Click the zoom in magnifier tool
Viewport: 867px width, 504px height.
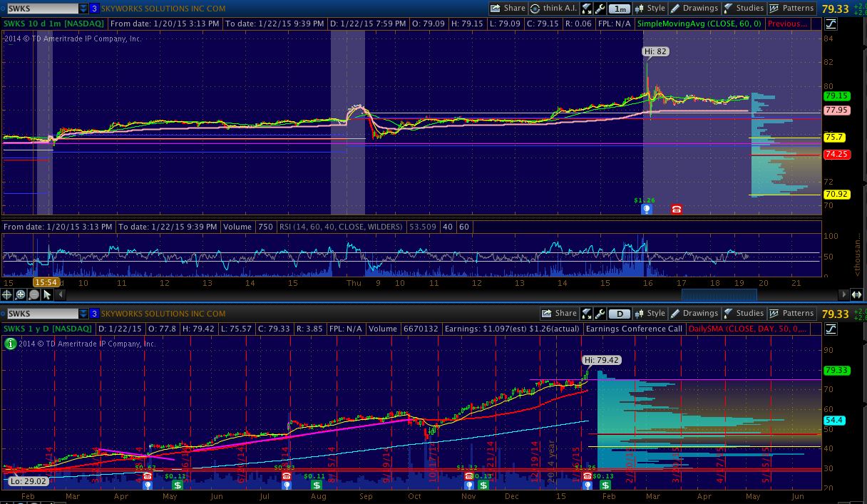pyautogui.click(x=21, y=294)
